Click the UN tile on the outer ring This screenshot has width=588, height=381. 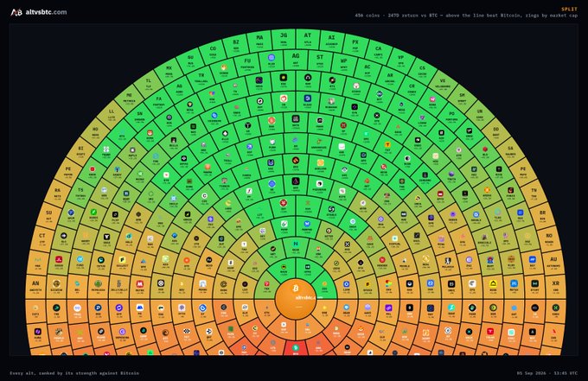point(480,114)
